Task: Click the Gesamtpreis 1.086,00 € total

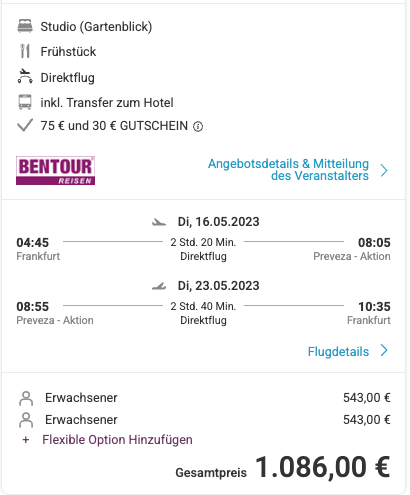Action: point(283,468)
